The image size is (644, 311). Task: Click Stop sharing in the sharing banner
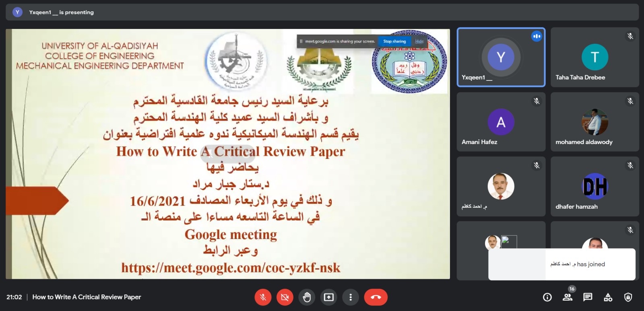394,41
